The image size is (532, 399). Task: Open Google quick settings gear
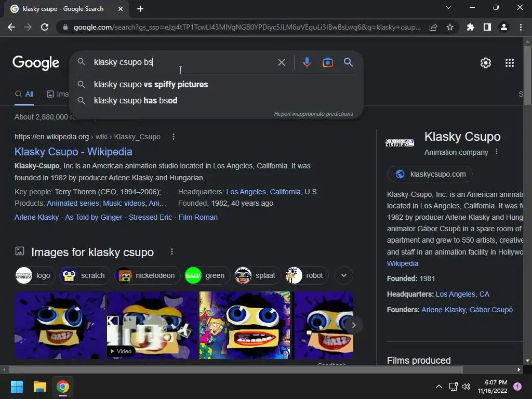point(486,63)
